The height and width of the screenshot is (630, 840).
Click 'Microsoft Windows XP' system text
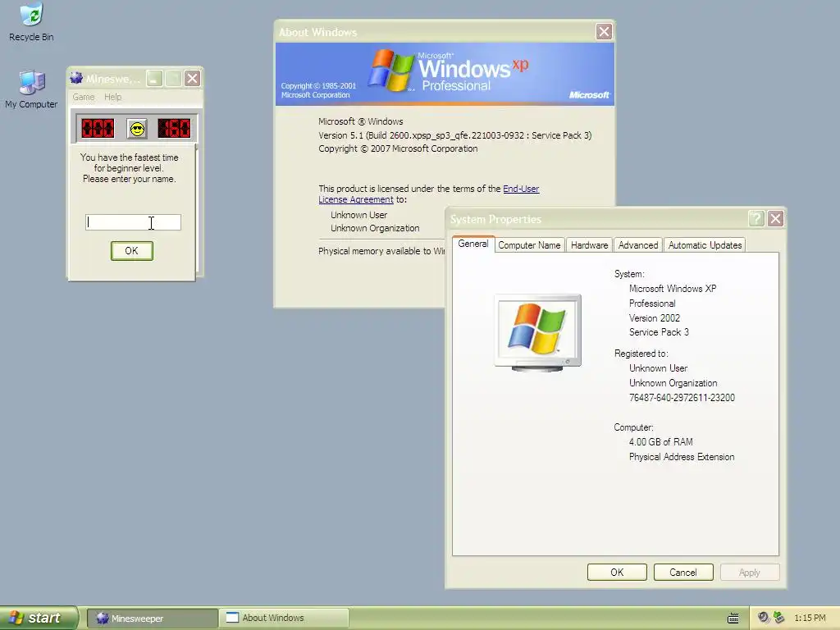click(673, 288)
